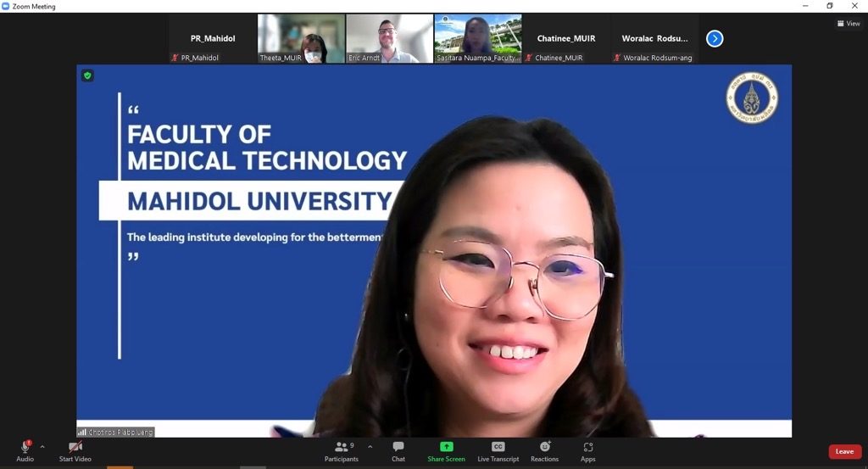Unmute the microphone Audio button
868x469 pixels.
coord(25,450)
